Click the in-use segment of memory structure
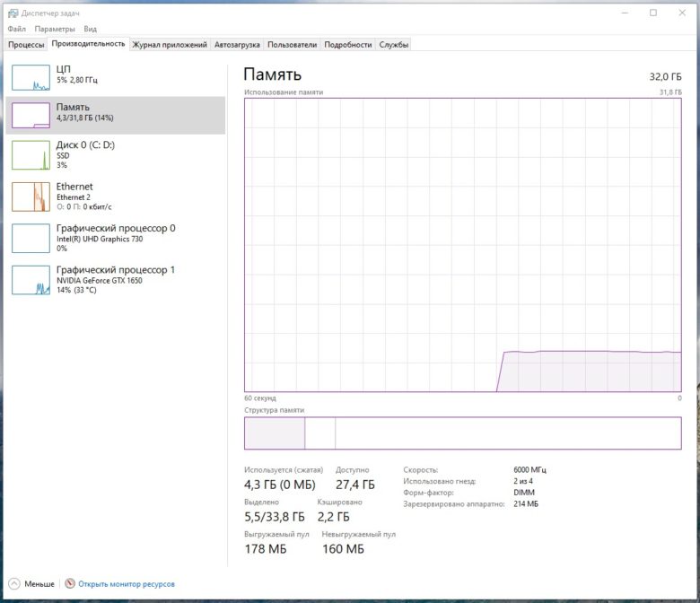 tap(275, 433)
